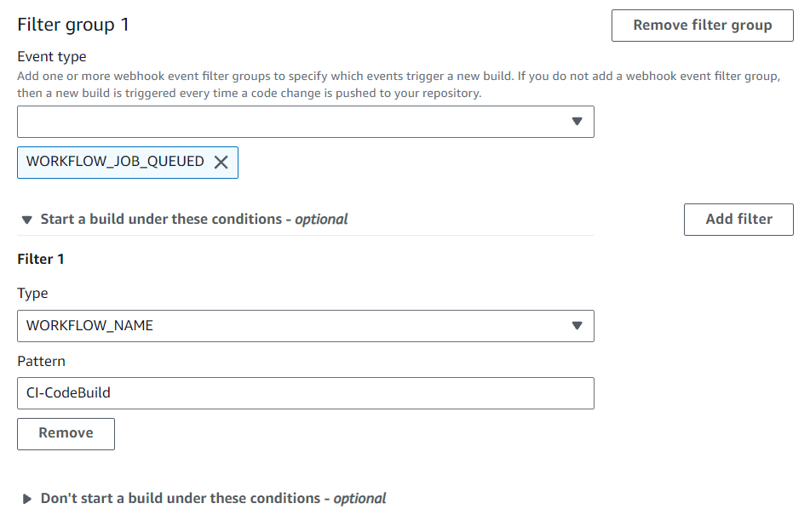Click the collapsed triangle beside Don't start a build
The height and width of the screenshot is (532, 810).
[x=26, y=498]
